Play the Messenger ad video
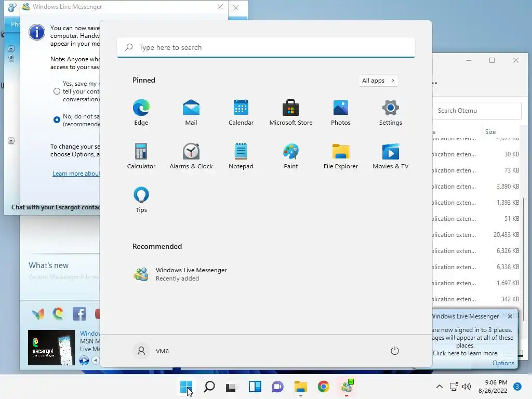This screenshot has height=399, width=532. point(84,360)
